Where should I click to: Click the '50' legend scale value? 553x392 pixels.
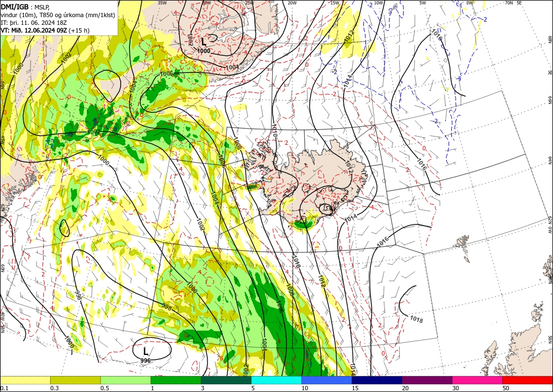pyautogui.click(x=506, y=388)
